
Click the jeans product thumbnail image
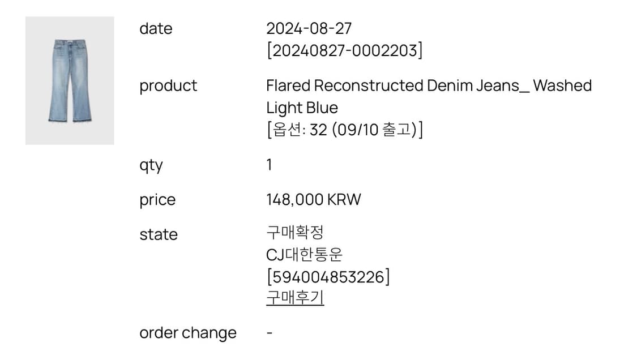pos(69,80)
